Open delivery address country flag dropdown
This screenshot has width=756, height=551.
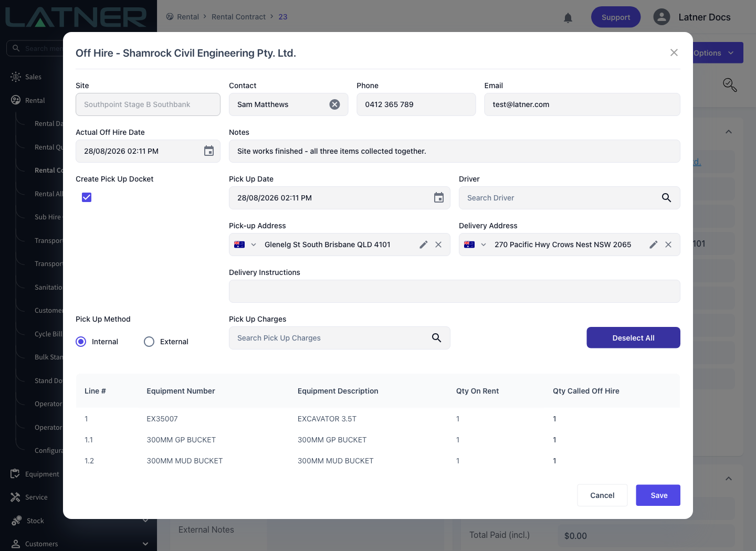coord(475,245)
